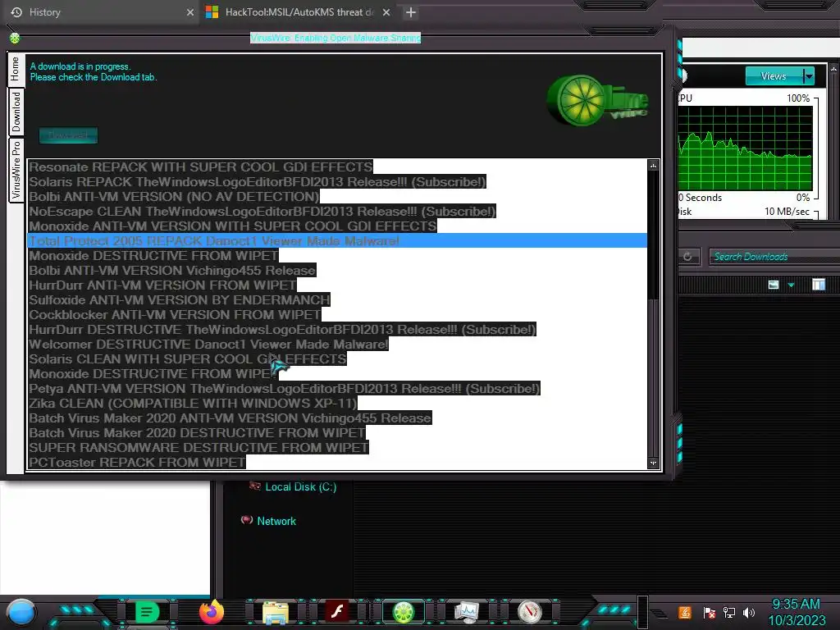Click the Microsoft logo favicon on HackTool tab
The height and width of the screenshot is (630, 840).
[x=212, y=11]
